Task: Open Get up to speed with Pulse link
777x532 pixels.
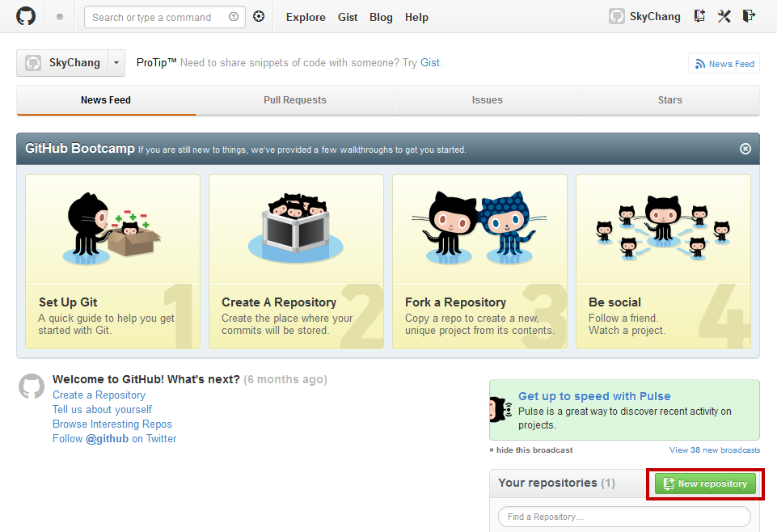Action: pos(594,396)
